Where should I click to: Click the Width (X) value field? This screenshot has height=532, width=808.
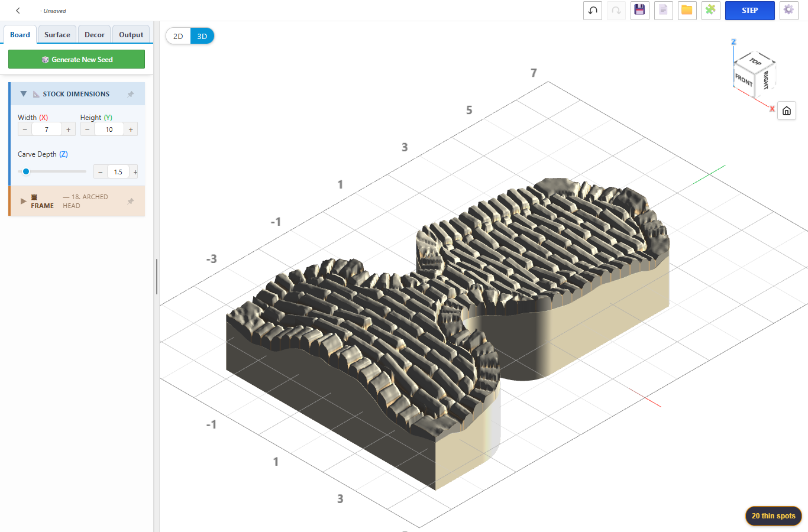tap(47, 129)
